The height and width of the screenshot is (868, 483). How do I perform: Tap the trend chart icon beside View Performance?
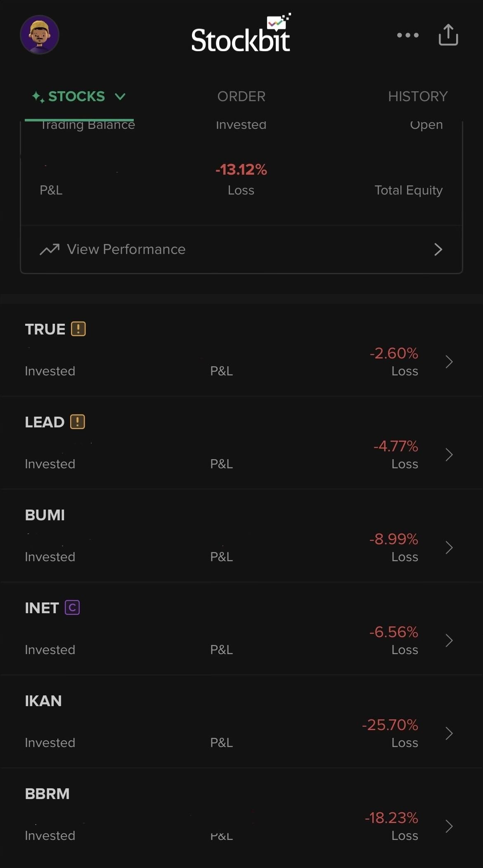(50, 249)
